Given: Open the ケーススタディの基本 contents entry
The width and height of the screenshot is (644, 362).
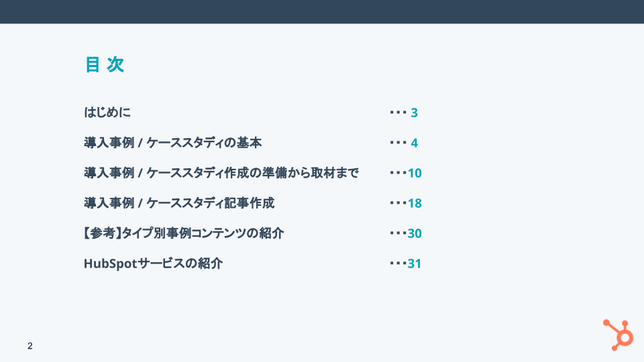Looking at the screenshot, I should tap(172, 143).
